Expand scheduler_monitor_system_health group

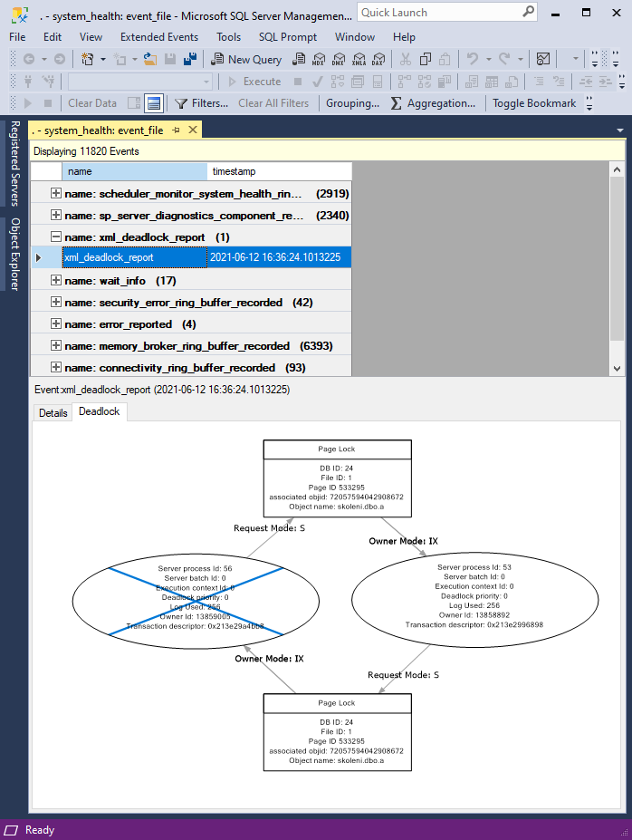coord(55,193)
